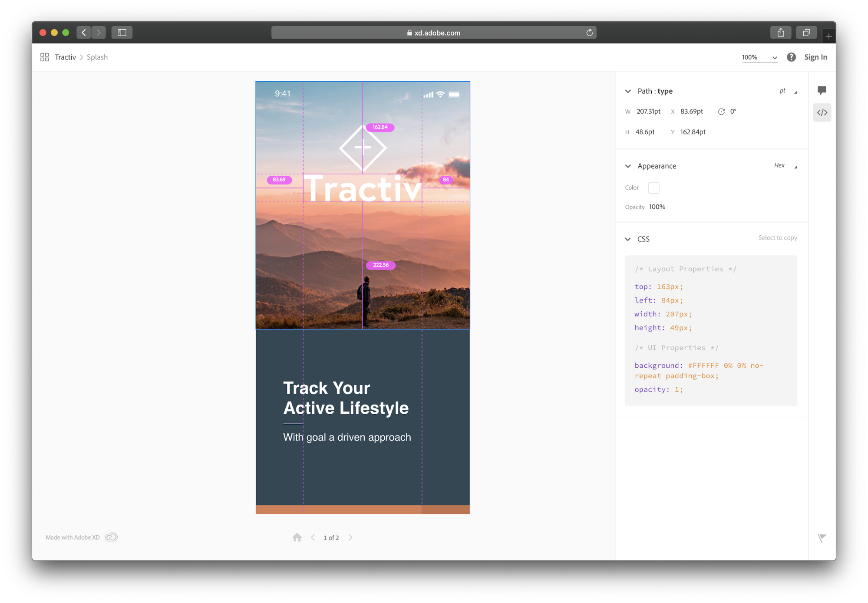
Task: Collapse the Appearance section
Action: pos(628,166)
